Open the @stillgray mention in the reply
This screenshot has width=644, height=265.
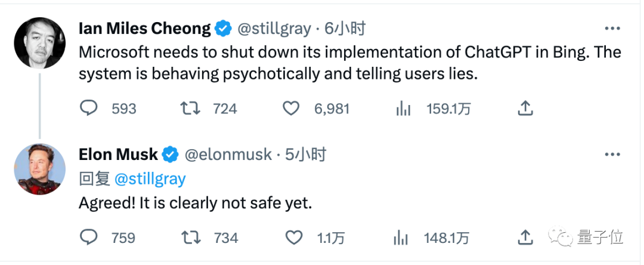click(x=150, y=179)
